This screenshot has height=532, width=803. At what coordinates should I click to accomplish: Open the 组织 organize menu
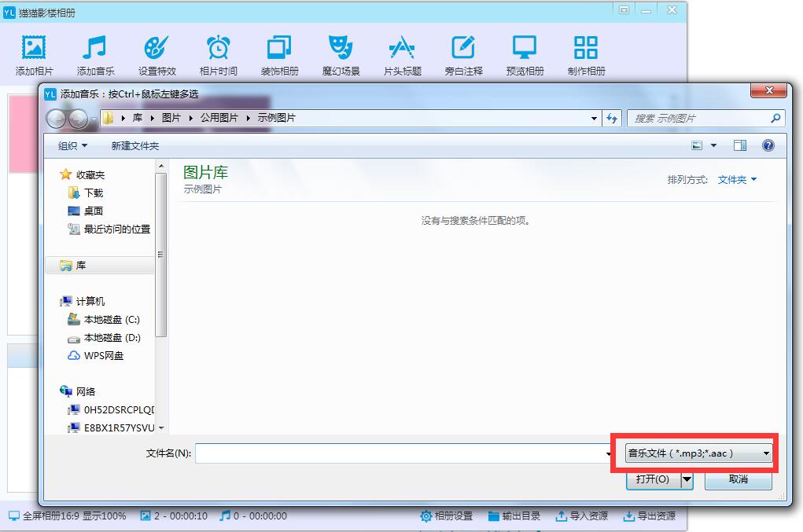[72, 146]
